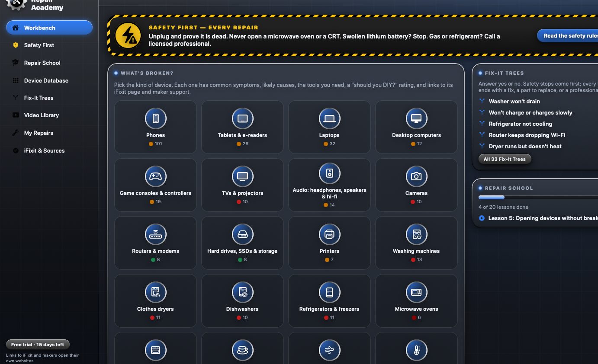Click the Free trial 15 days left badge
The image size is (598, 364).
click(x=38, y=345)
